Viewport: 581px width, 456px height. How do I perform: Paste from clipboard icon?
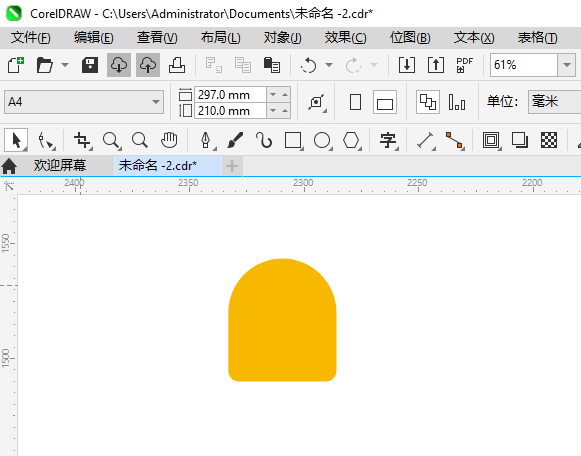pyautogui.click(x=272, y=65)
